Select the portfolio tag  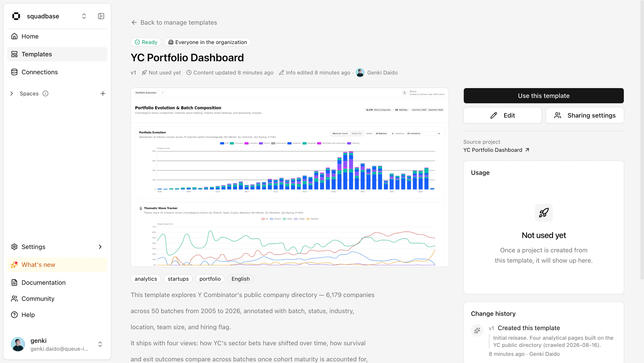(x=210, y=279)
